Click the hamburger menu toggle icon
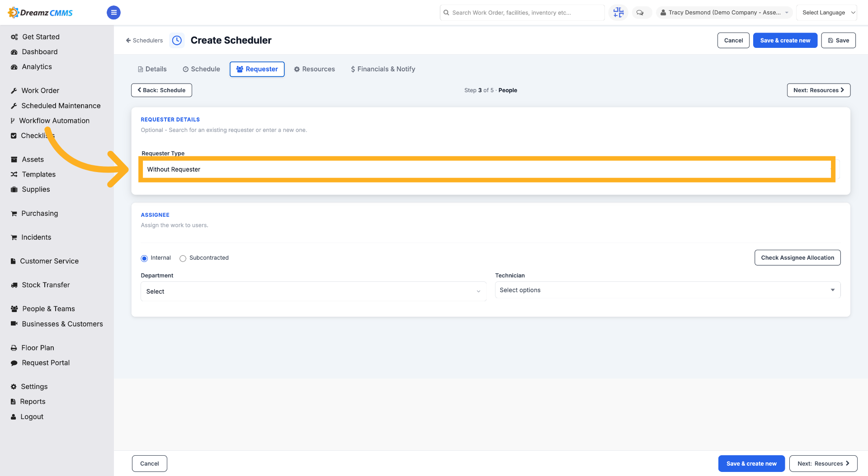 coord(113,13)
